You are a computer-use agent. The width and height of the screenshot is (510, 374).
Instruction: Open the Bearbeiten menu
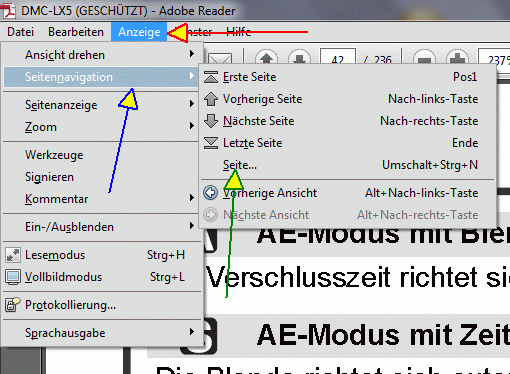pos(76,32)
